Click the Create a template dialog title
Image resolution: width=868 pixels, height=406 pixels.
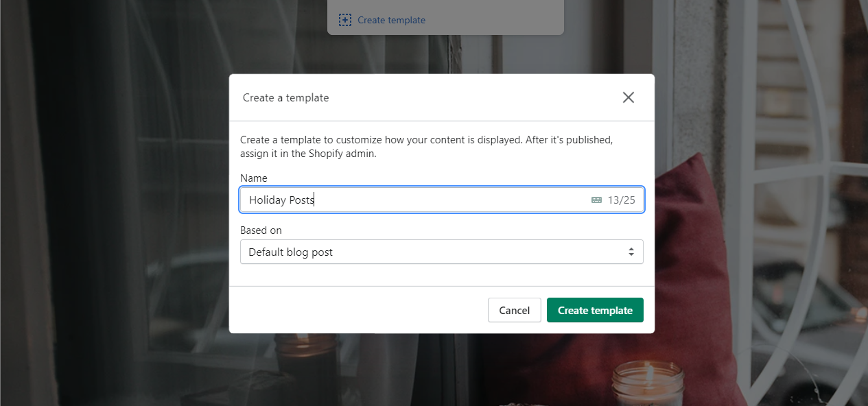click(x=285, y=97)
